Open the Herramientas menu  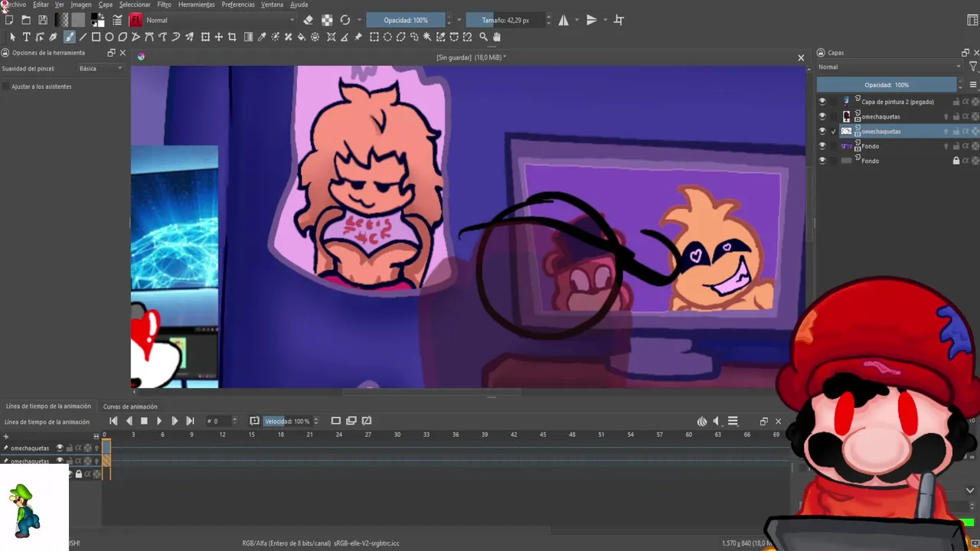[196, 5]
